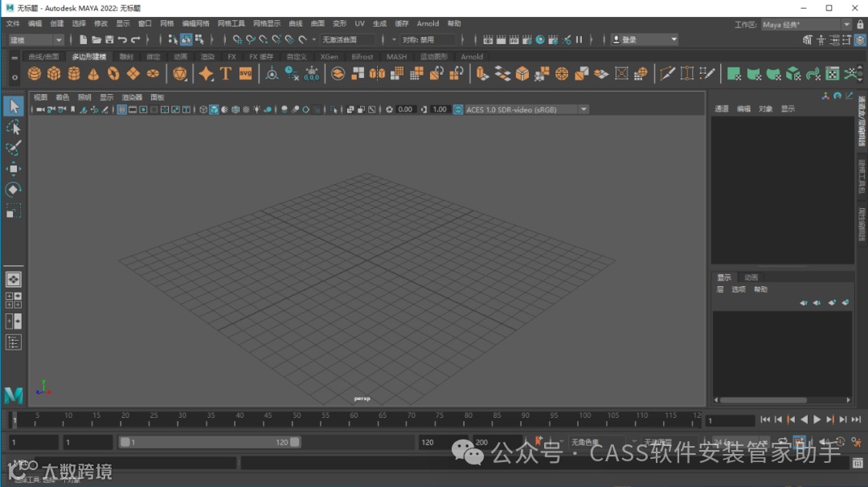Screen dimensions: 868x487
Task: Switch to the layer editor 动画 tab
Action: tap(751, 277)
